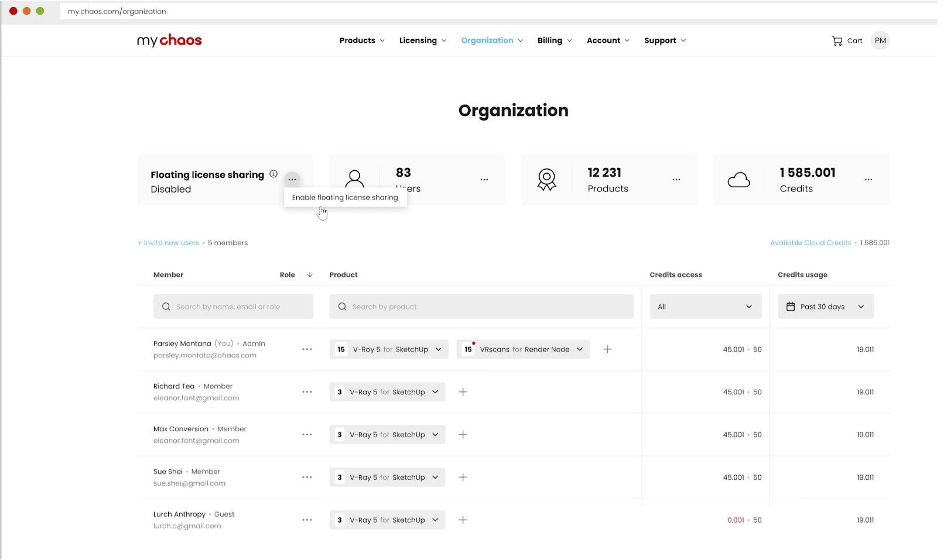Open the Support menu

point(665,40)
